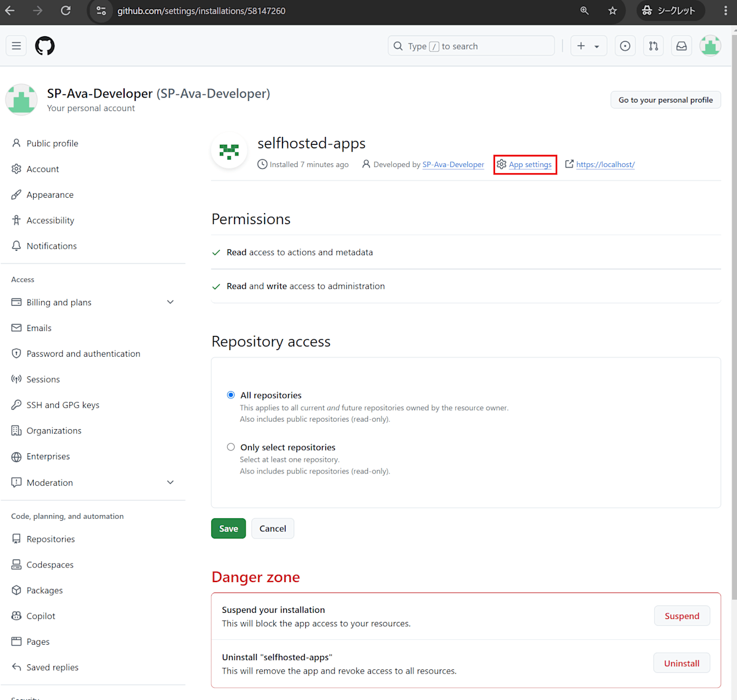Open browser three-dot menu
This screenshot has width=737, height=700.
(726, 10)
